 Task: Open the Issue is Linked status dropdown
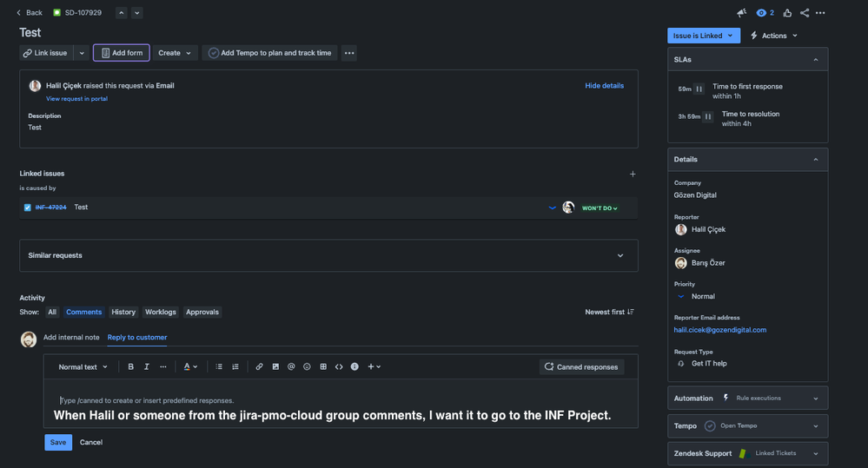click(704, 36)
